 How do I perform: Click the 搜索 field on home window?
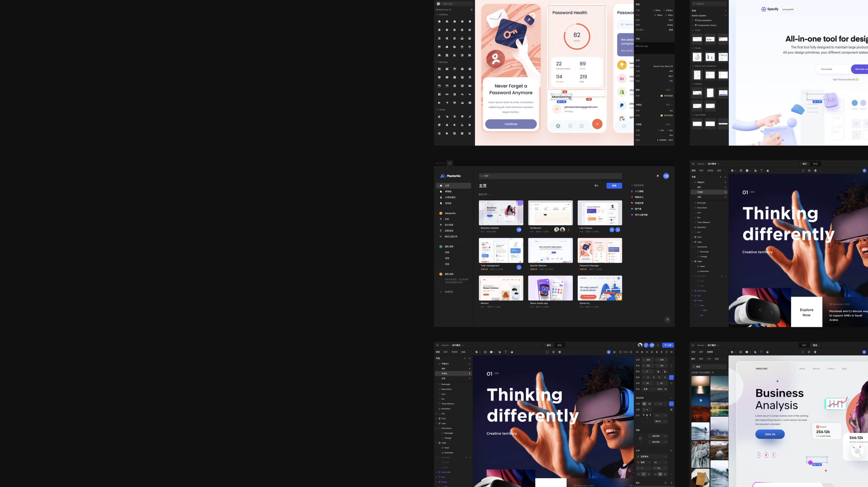pos(550,176)
